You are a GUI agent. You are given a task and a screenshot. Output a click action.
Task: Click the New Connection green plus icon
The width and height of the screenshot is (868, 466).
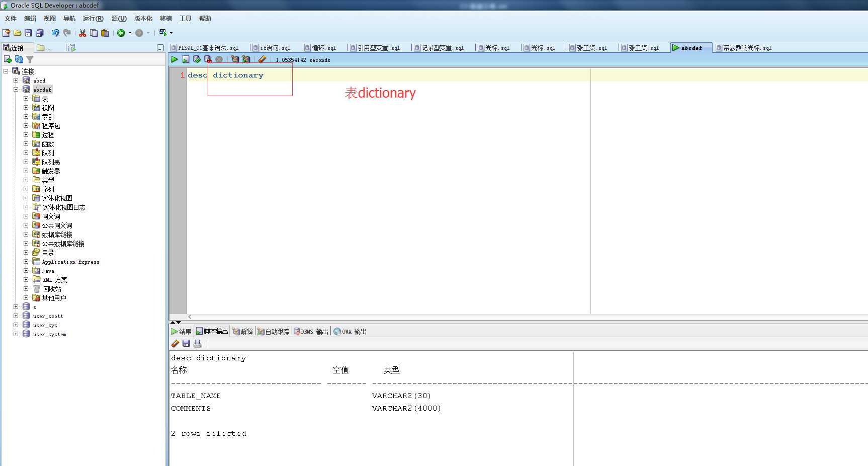pyautogui.click(x=8, y=59)
